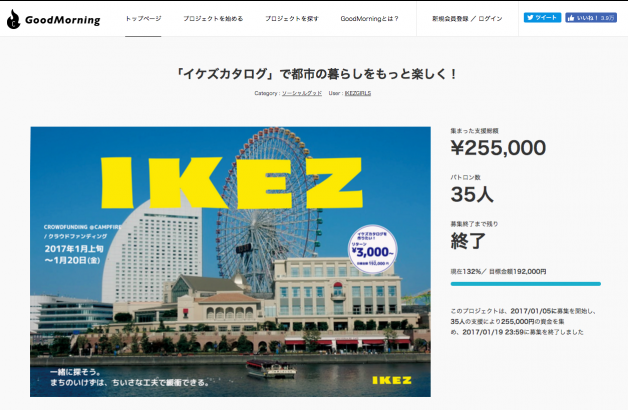The image size is (628, 410).
Task: Open the GoodMorningとは? menu item
Action: 369,18
